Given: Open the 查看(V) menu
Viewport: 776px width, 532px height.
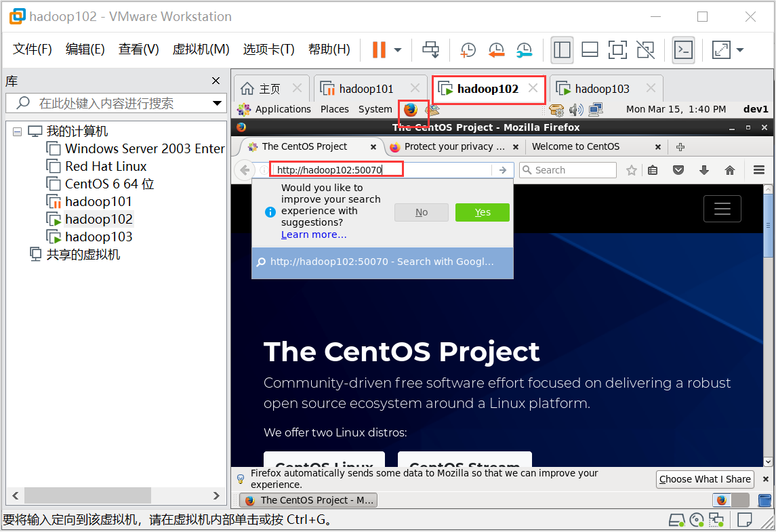Looking at the screenshot, I should (138, 49).
